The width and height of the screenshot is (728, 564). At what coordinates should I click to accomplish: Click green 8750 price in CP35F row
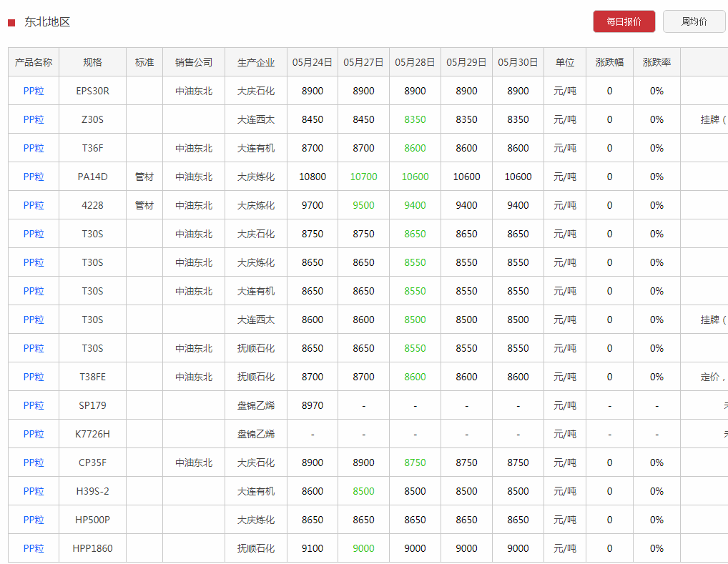click(x=415, y=462)
